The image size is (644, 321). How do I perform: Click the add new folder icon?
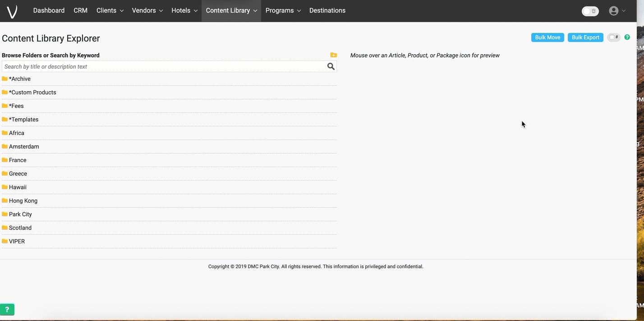click(x=333, y=55)
